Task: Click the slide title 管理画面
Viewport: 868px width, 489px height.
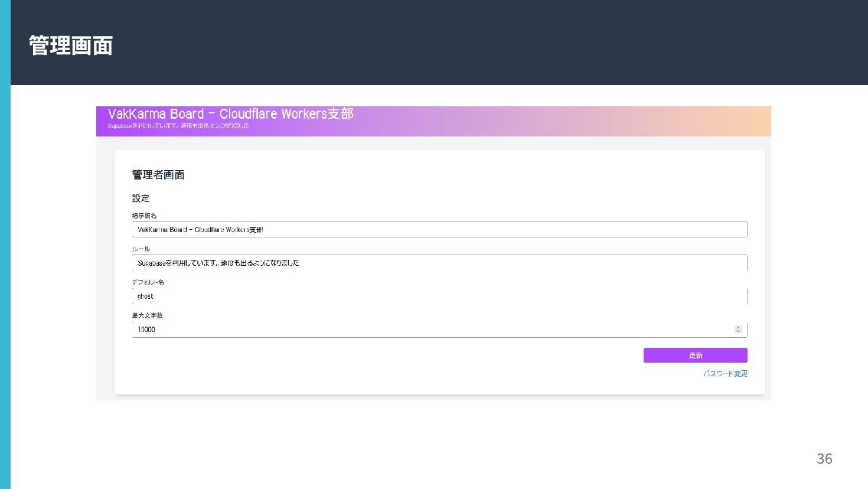Action: 71,45
